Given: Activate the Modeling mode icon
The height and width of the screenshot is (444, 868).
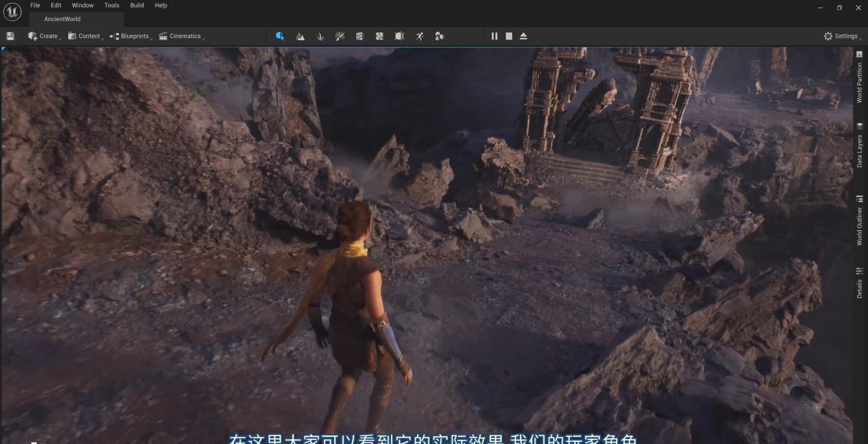Looking at the screenshot, I should (399, 36).
